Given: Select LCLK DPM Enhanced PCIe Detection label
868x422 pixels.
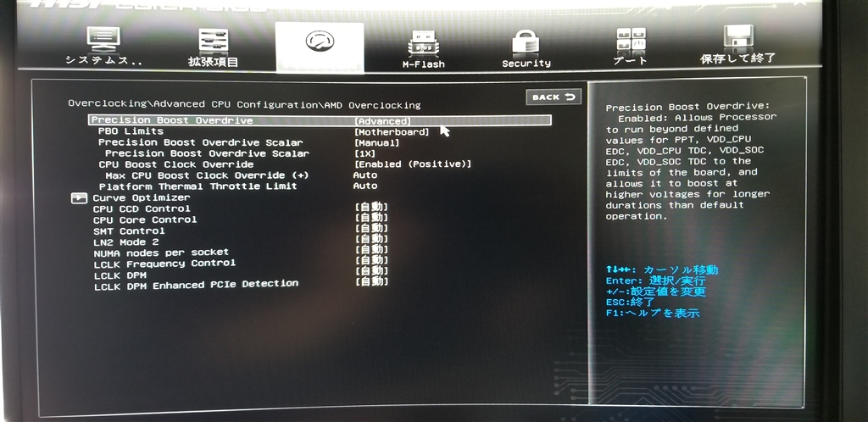Looking at the screenshot, I should click(196, 285).
